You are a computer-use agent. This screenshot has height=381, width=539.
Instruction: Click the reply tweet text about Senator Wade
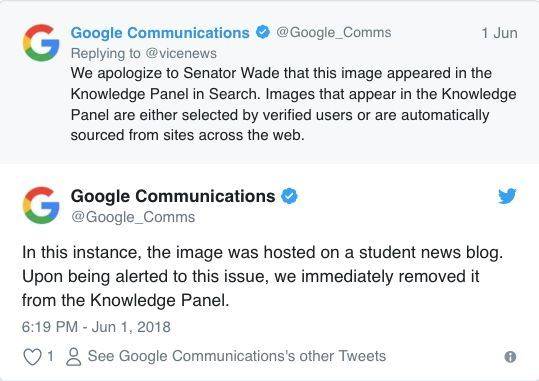[x=293, y=104]
